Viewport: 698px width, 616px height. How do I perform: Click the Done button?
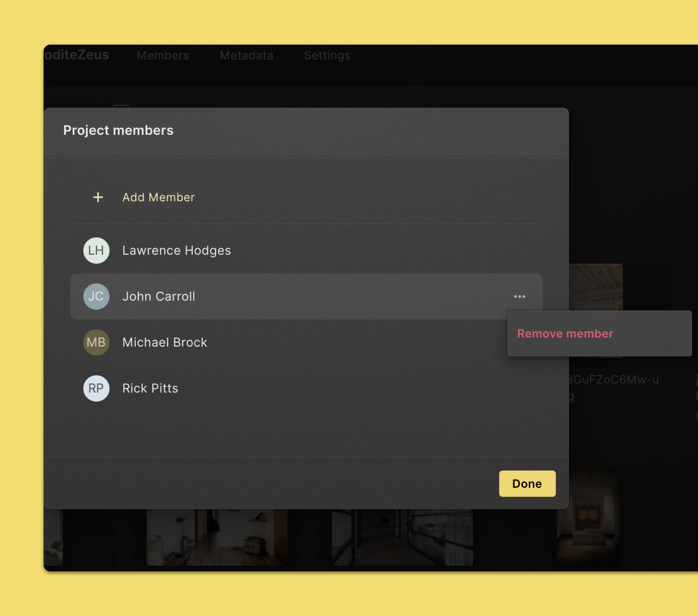coord(527,484)
